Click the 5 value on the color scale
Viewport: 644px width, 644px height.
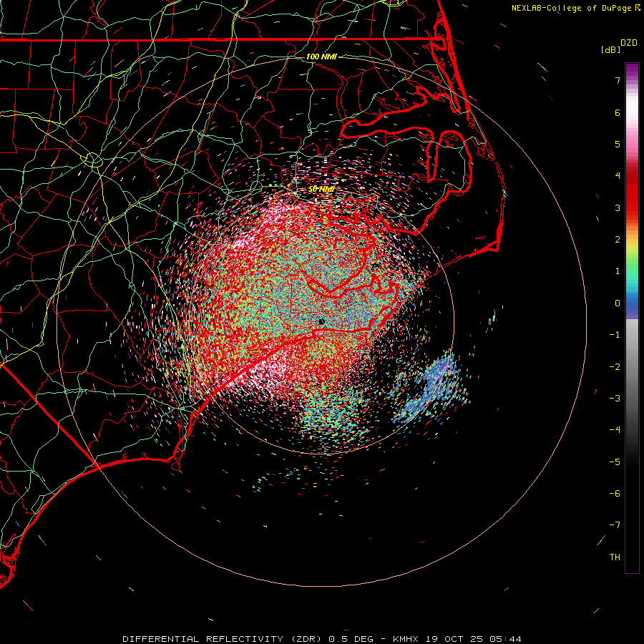pos(618,144)
